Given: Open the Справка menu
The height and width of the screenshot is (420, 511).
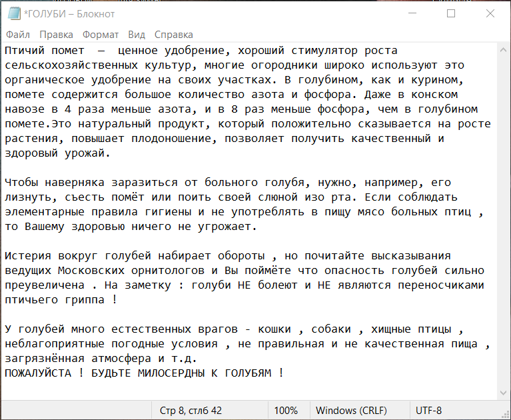Looking at the screenshot, I should pos(174,35).
